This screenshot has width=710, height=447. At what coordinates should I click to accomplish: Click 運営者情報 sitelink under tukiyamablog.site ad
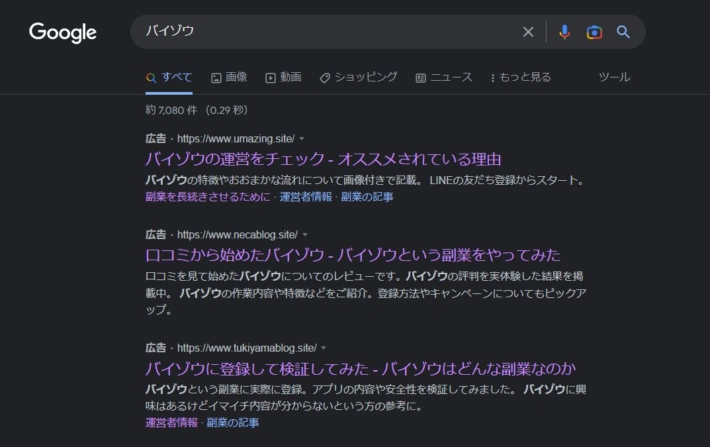[172, 423]
